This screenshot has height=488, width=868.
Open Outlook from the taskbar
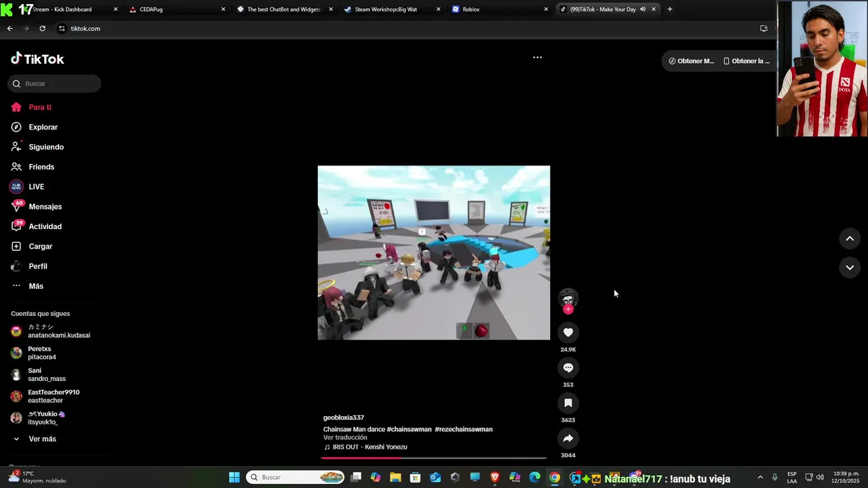(x=435, y=477)
